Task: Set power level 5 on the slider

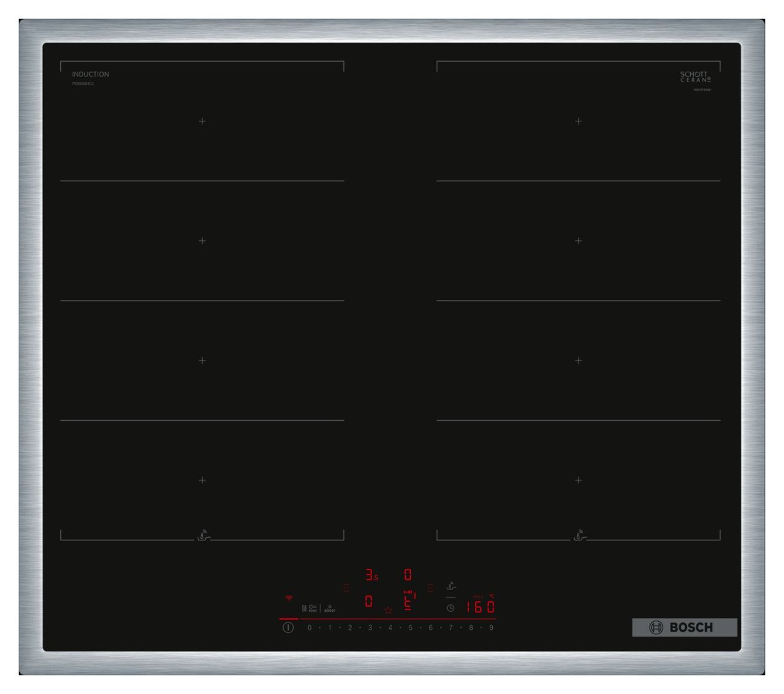Action: pyautogui.click(x=411, y=627)
